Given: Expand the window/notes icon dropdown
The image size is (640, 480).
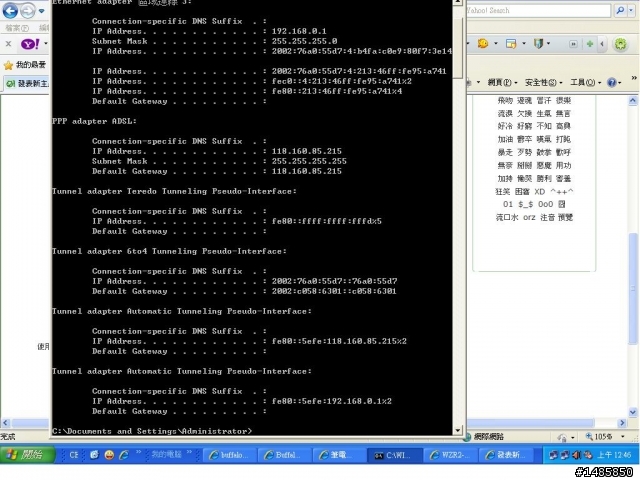Looking at the screenshot, I should (524, 43).
